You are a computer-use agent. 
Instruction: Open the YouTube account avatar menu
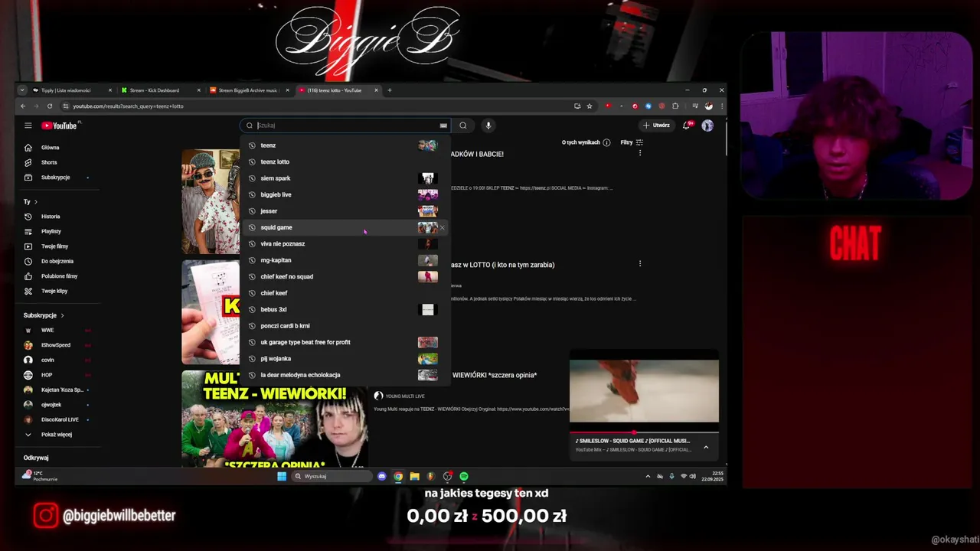707,126
